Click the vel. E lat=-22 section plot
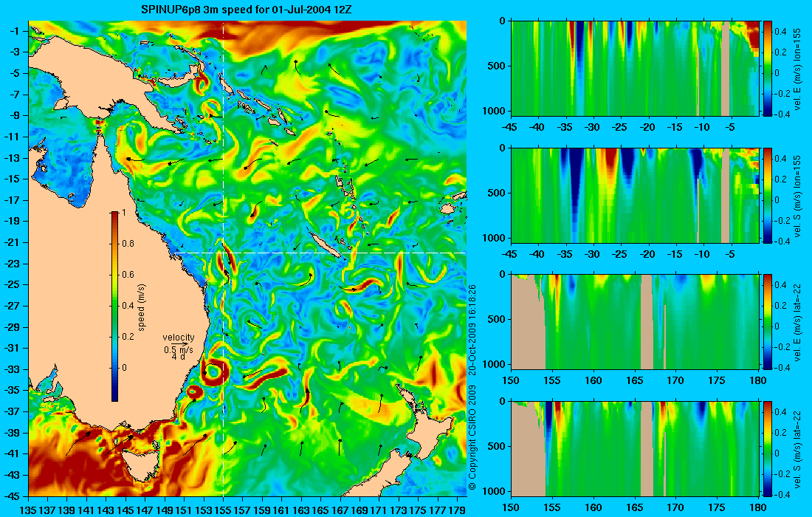The width and height of the screenshot is (812, 517). pos(635,322)
